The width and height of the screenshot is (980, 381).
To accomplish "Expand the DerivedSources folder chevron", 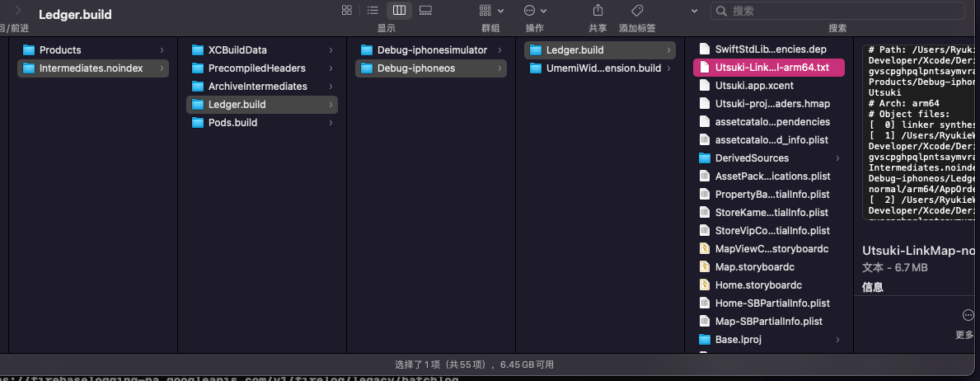I will 837,158.
